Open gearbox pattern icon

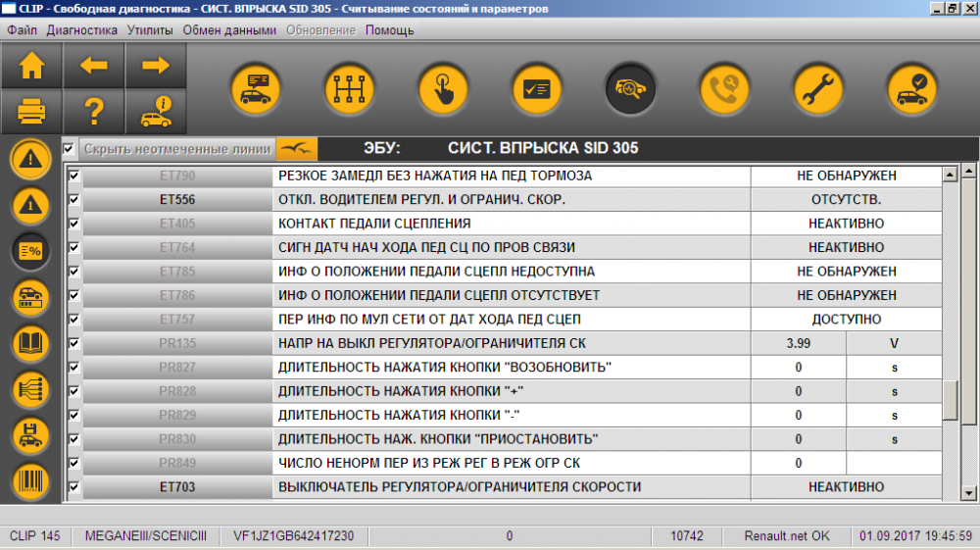350,89
